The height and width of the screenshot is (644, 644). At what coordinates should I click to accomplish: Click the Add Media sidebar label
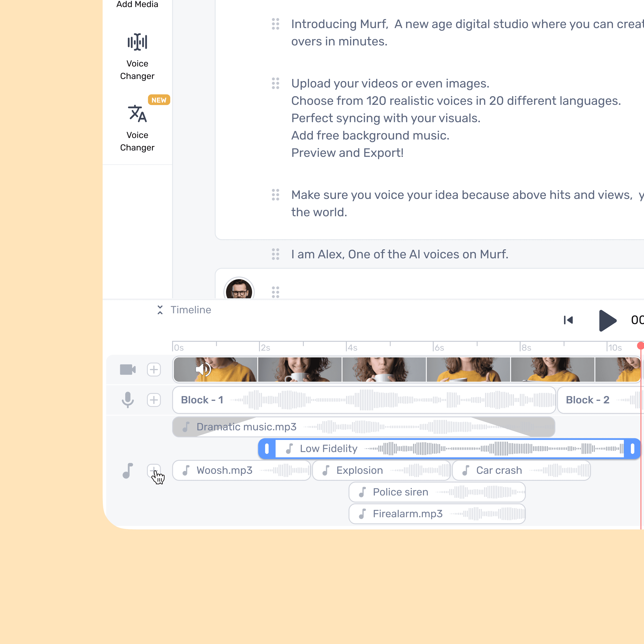137,4
